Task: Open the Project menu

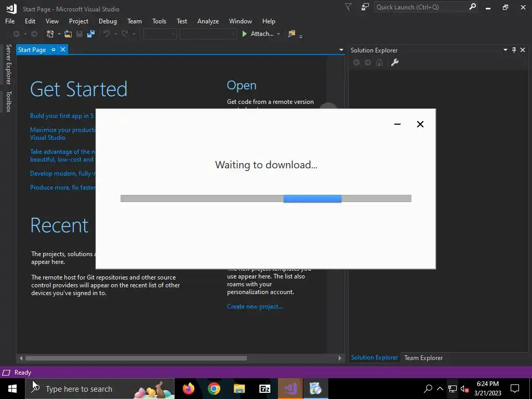Action: tap(78, 21)
